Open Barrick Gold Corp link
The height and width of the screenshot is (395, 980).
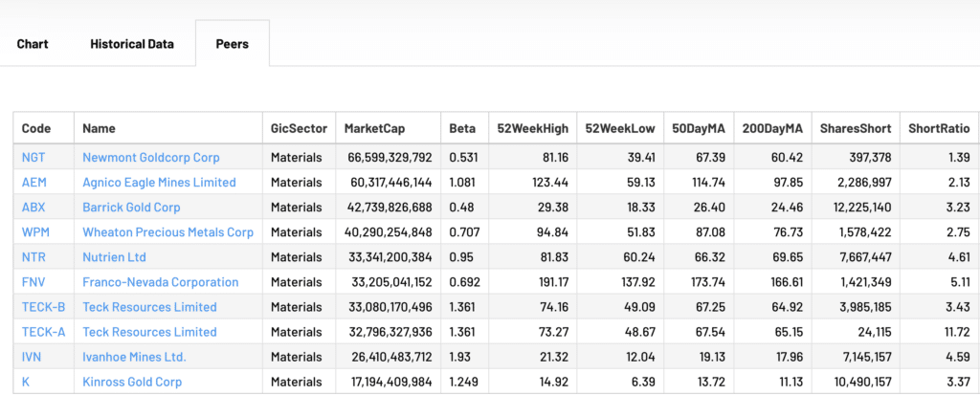click(131, 207)
